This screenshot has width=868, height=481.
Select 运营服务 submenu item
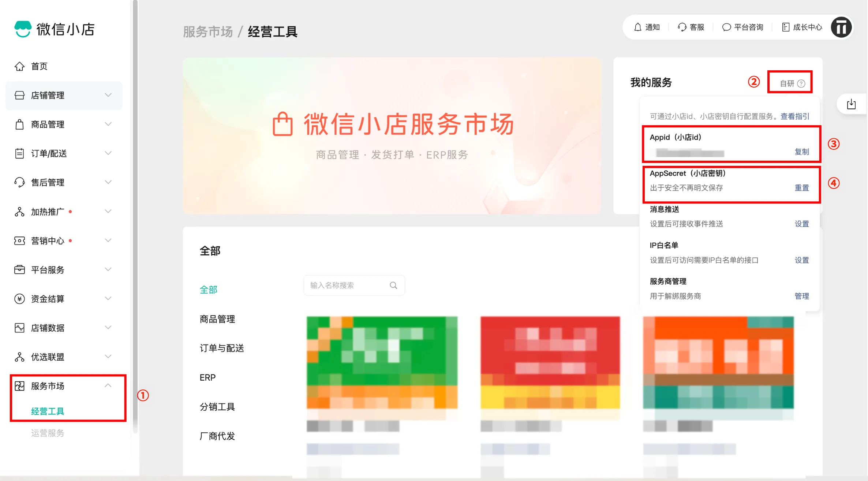point(48,433)
